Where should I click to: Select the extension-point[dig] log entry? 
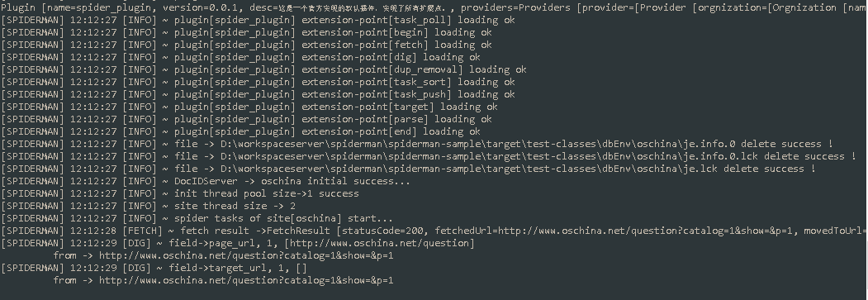(x=241, y=57)
